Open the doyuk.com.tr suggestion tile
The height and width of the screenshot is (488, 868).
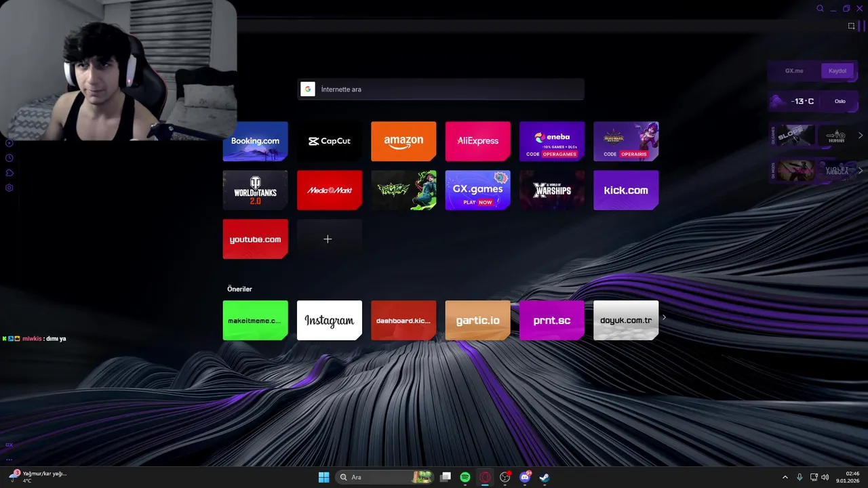click(626, 320)
